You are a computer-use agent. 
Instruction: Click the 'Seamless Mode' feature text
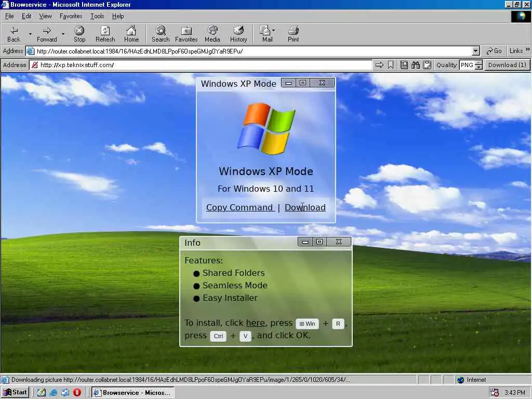235,285
